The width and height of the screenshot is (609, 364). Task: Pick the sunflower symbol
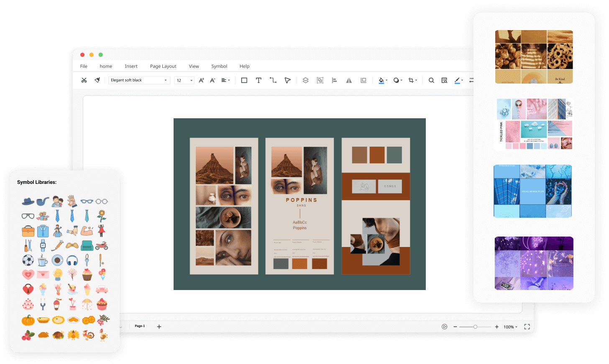point(102,216)
